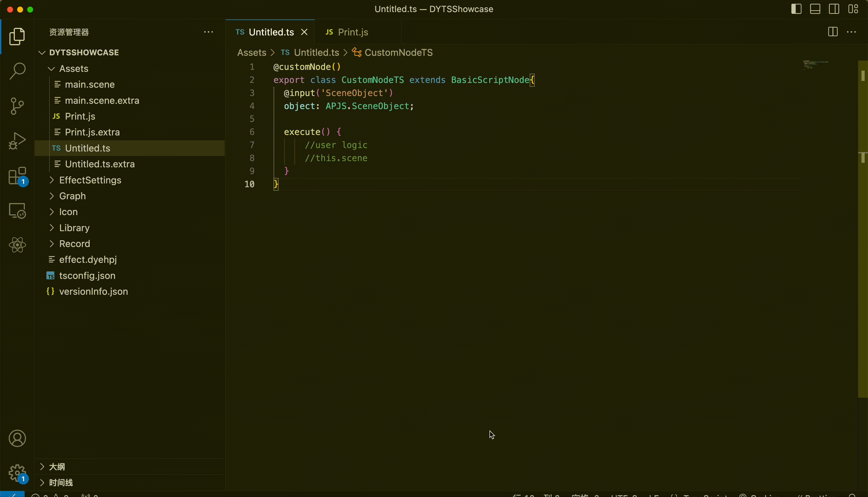Open the Manage settings gear icon
The height and width of the screenshot is (497, 868).
point(17,473)
